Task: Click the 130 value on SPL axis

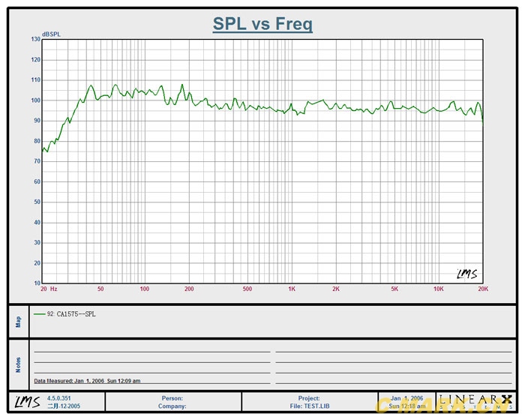Action: 36,39
